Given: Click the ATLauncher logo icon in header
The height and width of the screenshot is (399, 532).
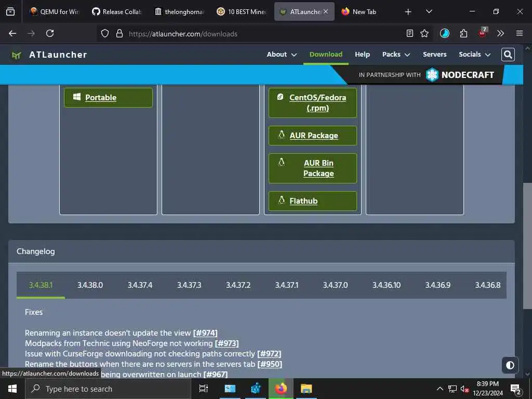Looking at the screenshot, I should tap(16, 55).
